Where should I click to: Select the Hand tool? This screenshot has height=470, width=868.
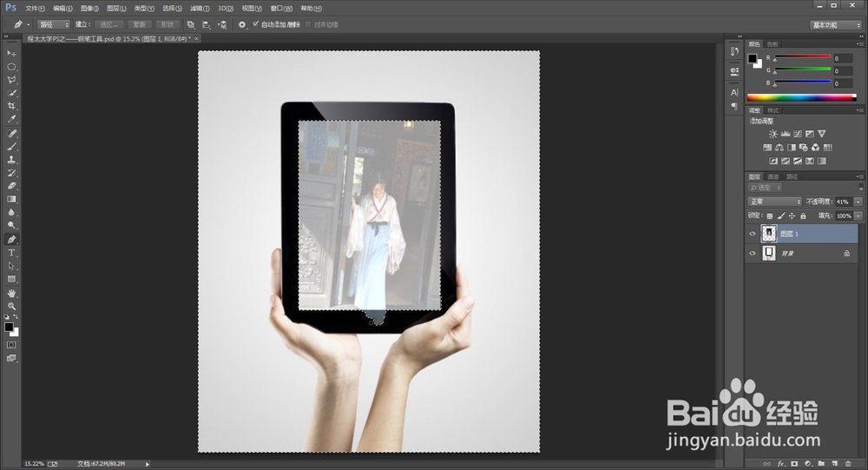11,293
